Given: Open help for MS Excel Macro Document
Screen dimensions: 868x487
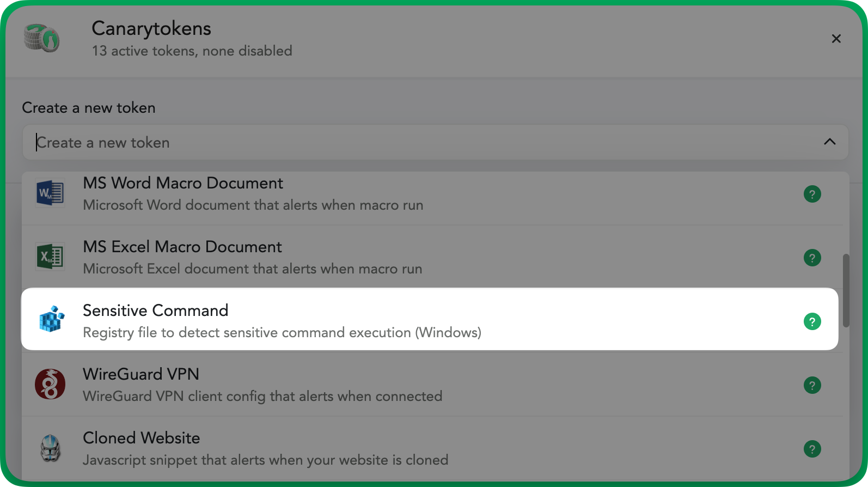Looking at the screenshot, I should point(812,258).
